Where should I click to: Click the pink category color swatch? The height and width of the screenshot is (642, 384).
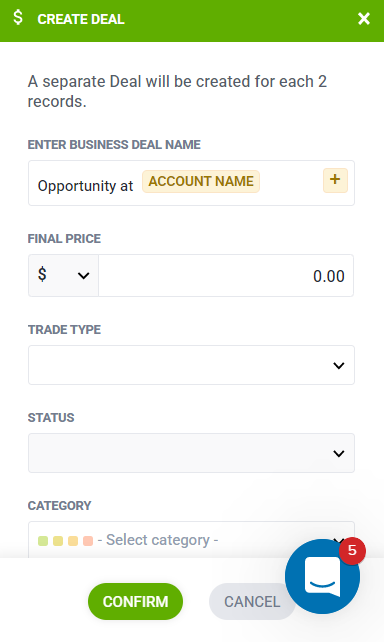click(88, 541)
